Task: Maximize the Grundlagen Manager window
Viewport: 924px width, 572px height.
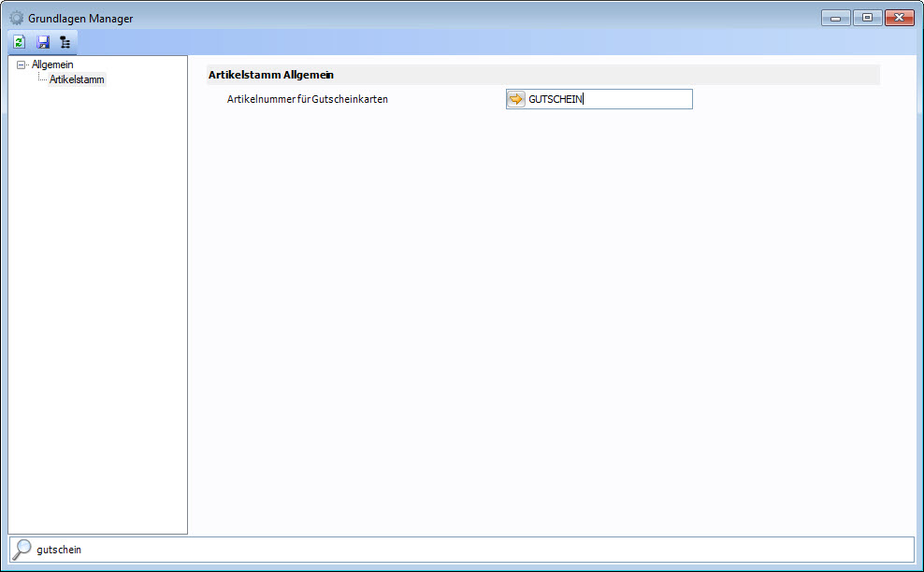Action: click(x=867, y=18)
